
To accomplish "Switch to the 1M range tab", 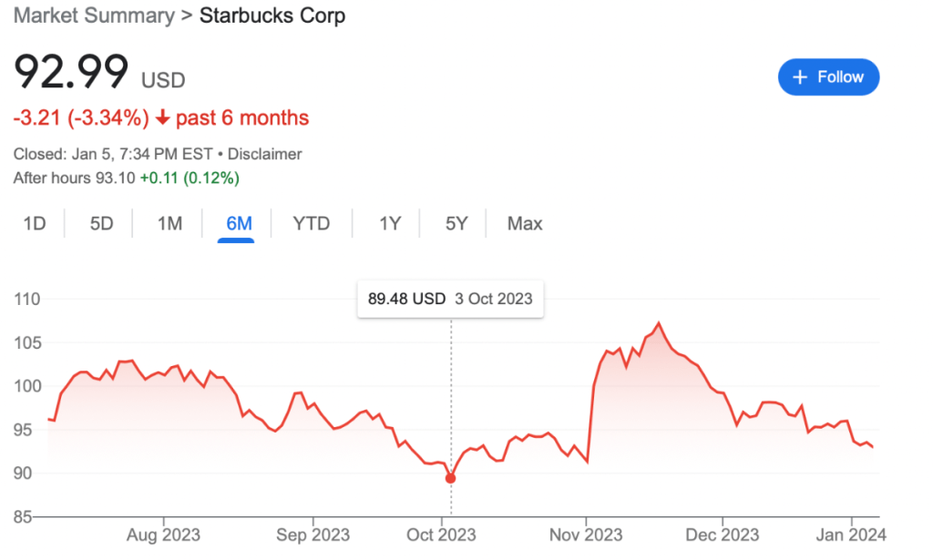I will (x=169, y=223).
